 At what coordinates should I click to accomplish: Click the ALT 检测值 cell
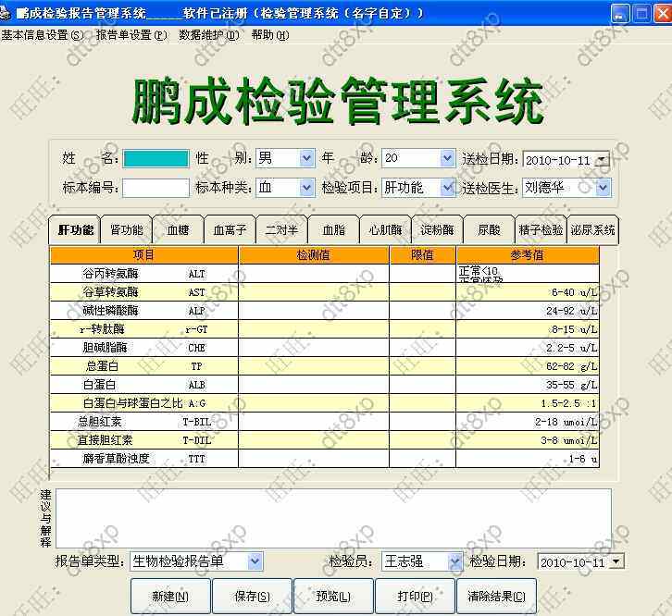313,273
